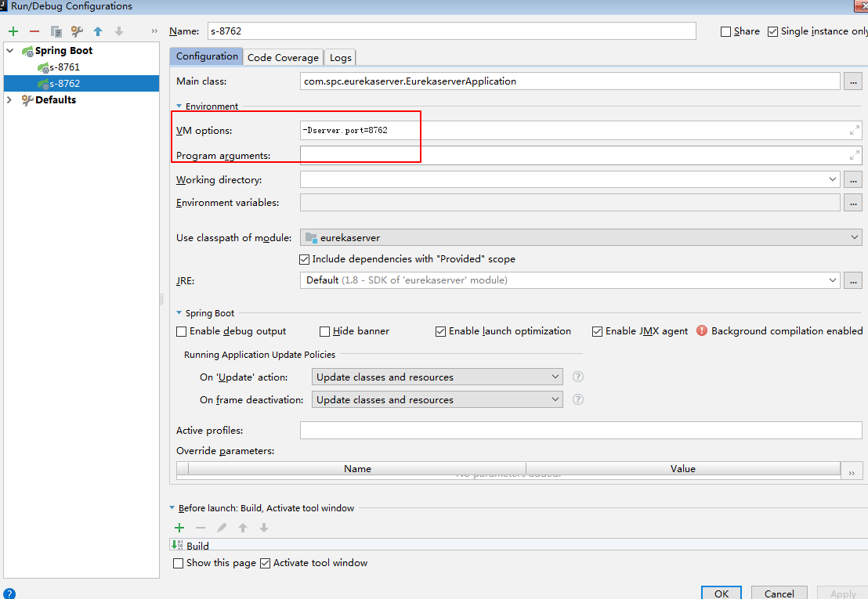Viewport: 868px width, 599px height.
Task: Toggle Enable JMX agent
Action: (597, 331)
